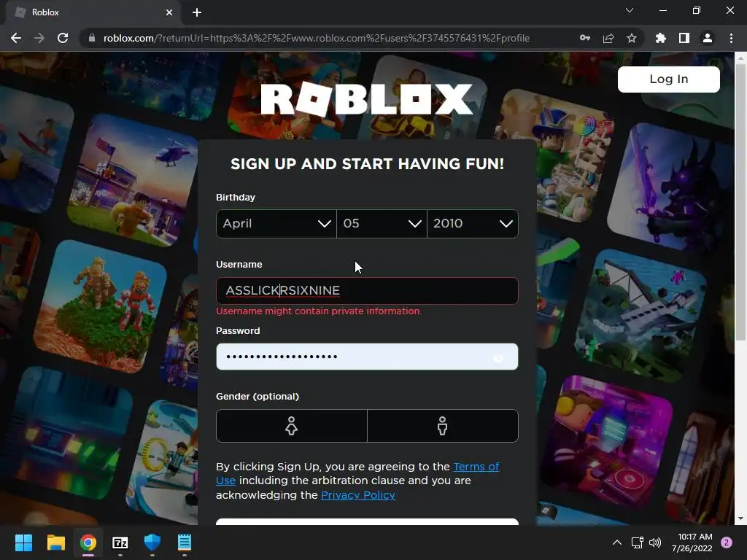Open the notification center badge
Image resolution: width=747 pixels, height=560 pixels.
[x=727, y=542]
